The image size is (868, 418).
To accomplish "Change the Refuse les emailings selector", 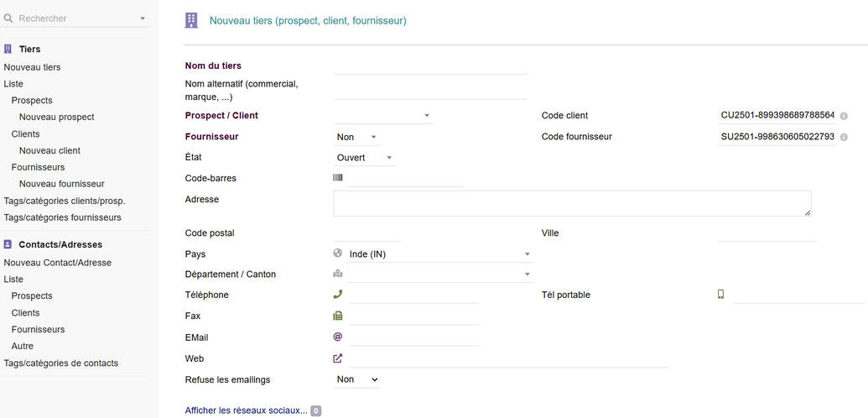I will click(x=357, y=379).
